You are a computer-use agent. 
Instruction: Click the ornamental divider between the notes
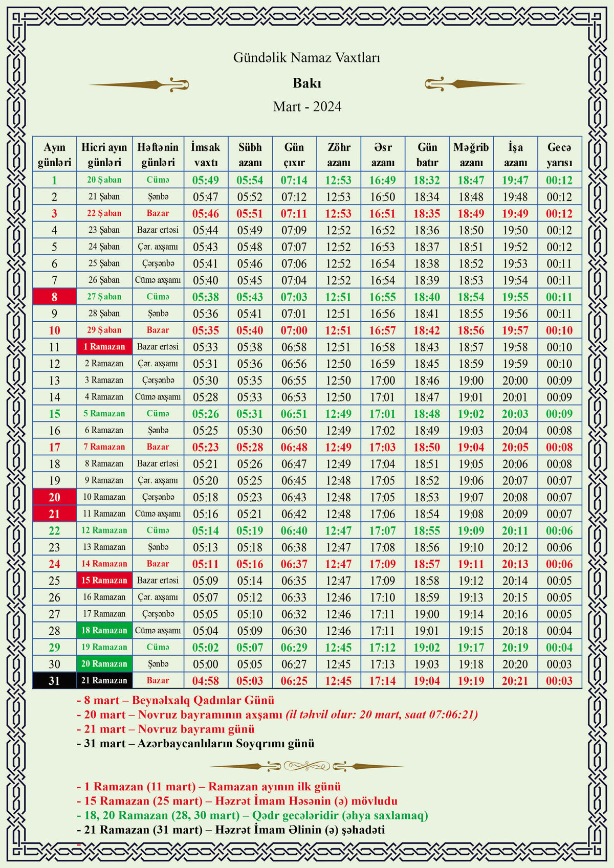307,766
